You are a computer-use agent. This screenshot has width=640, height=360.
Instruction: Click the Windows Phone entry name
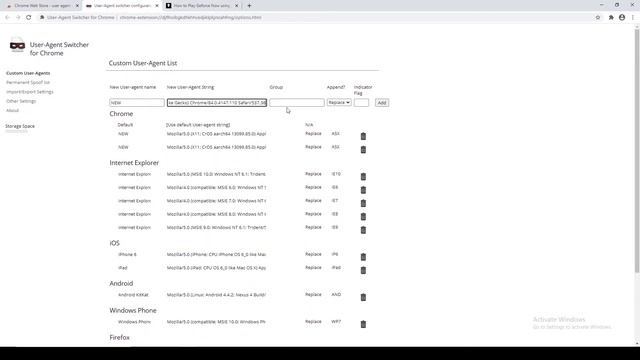tap(134, 322)
